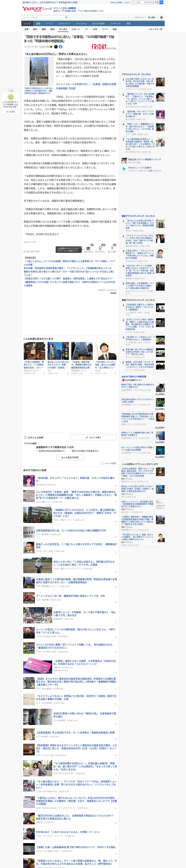Click the 記事に関する報告 report link
The height and width of the screenshot is (868, 186).
pos(32,252)
